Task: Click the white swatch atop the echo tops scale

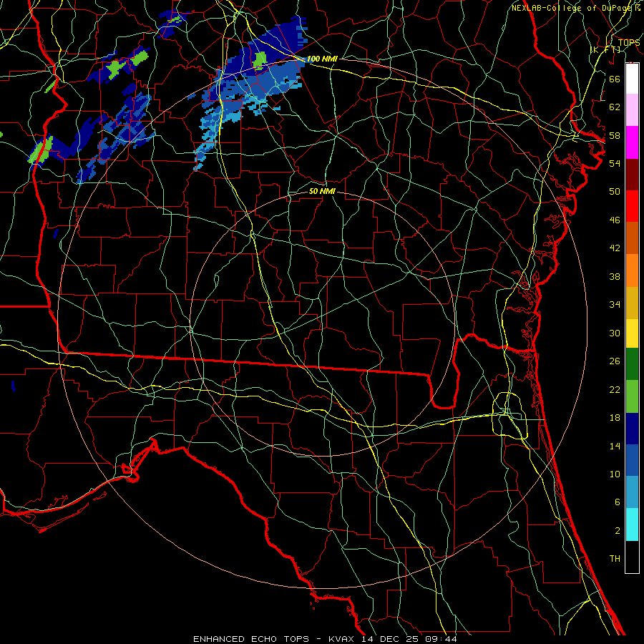Action: point(632,79)
